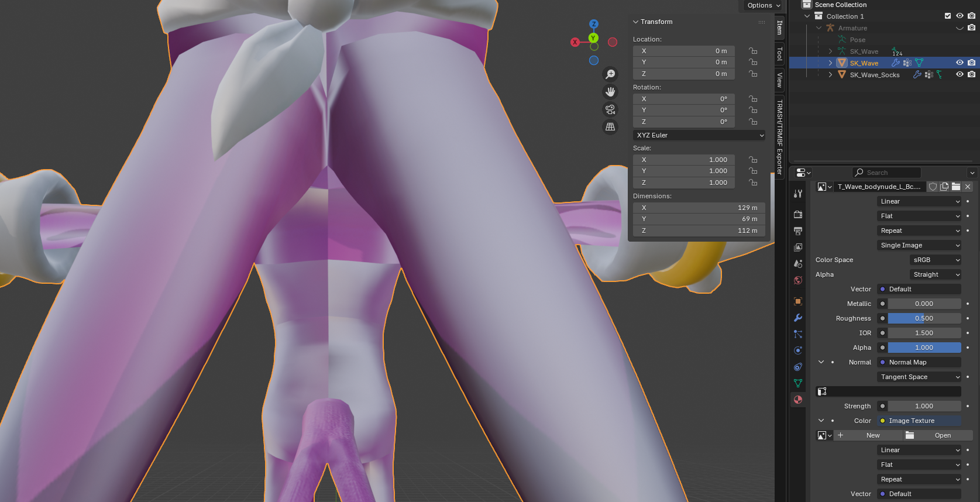This screenshot has height=502, width=980.
Task: Open image file via folder icon beside T_Wave_bodynude
Action: tap(956, 187)
